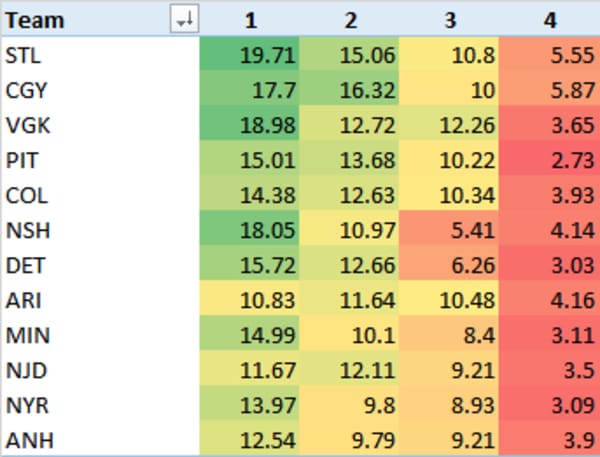The height and width of the screenshot is (457, 600).
Task: Select column header 4
Action: [549, 19]
